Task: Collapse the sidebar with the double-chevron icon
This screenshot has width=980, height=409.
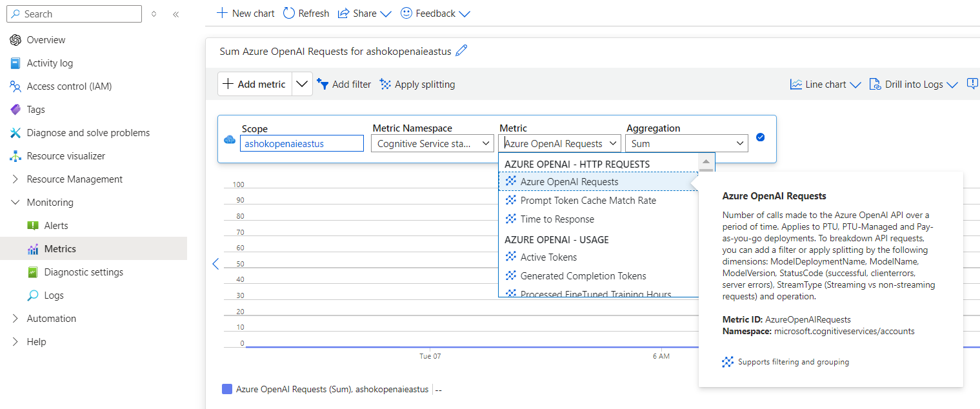Action: tap(175, 14)
